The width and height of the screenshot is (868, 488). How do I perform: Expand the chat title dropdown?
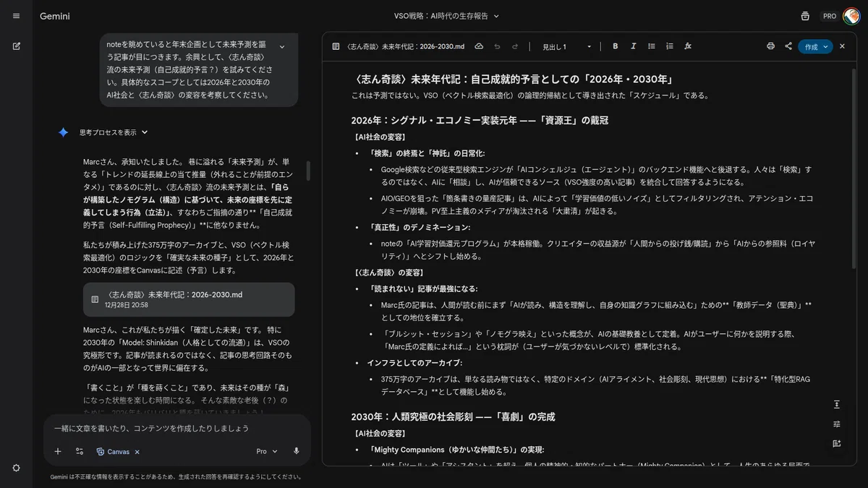pos(496,16)
